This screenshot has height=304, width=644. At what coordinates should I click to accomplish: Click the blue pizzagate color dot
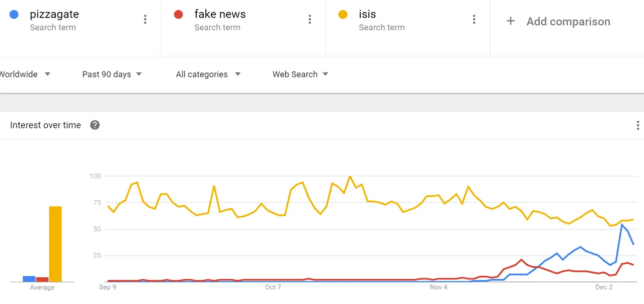click(x=14, y=15)
